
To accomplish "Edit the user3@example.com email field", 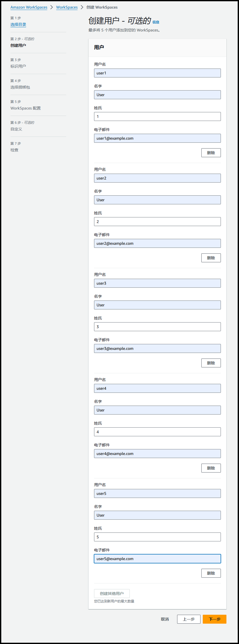I will [x=157, y=349].
